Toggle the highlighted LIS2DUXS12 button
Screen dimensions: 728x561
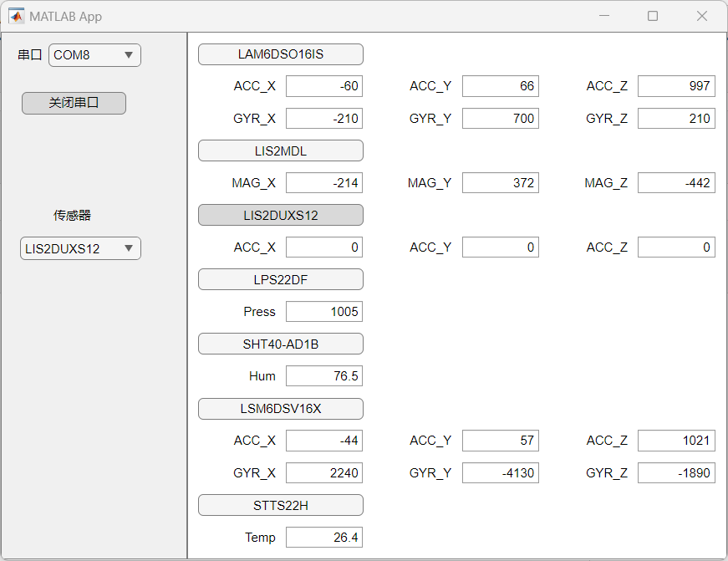(281, 215)
